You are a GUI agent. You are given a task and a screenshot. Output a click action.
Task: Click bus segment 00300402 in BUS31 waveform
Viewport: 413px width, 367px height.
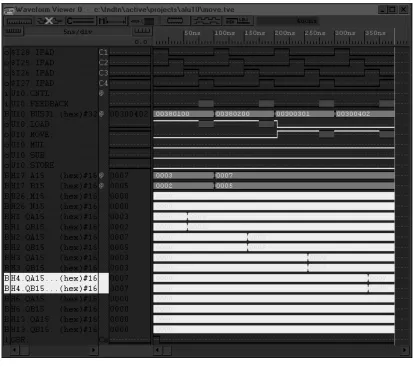(x=365, y=114)
